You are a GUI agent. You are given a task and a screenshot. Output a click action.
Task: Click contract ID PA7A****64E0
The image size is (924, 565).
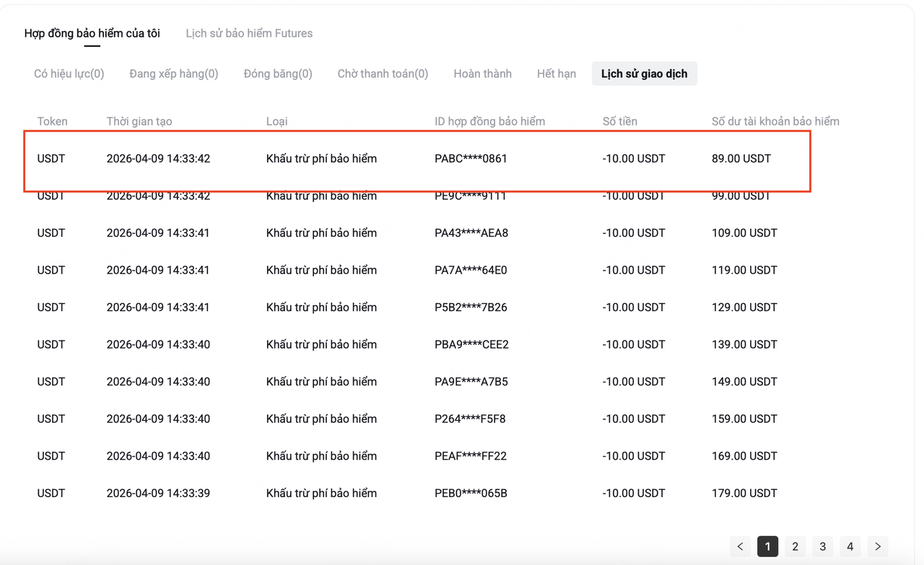click(471, 270)
